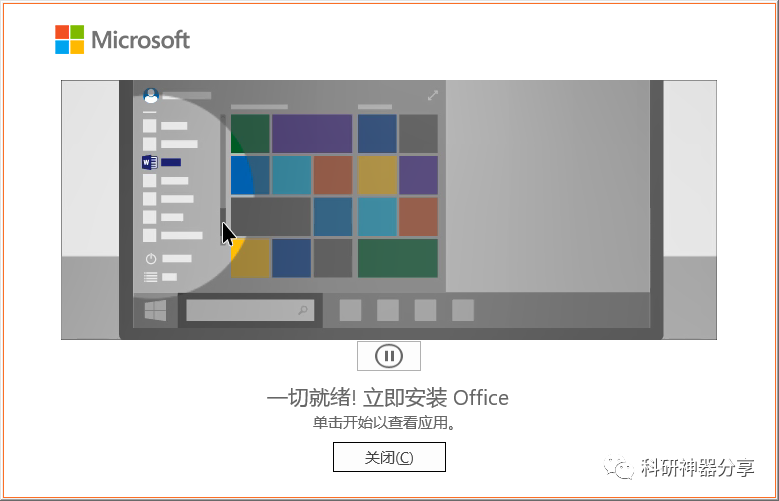Click the last pinned app square on the illustrated taskbar
This screenshot has width=779, height=501.
point(463,310)
